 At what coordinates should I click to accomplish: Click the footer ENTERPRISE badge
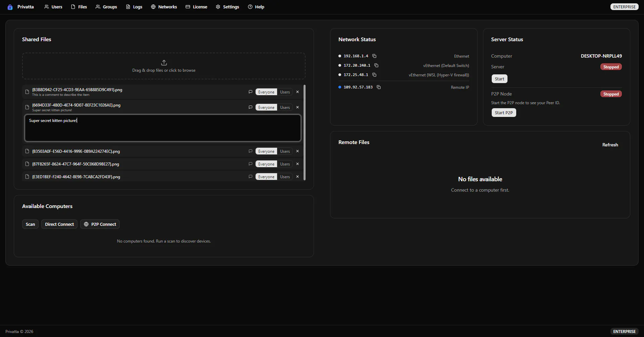[x=624, y=331]
